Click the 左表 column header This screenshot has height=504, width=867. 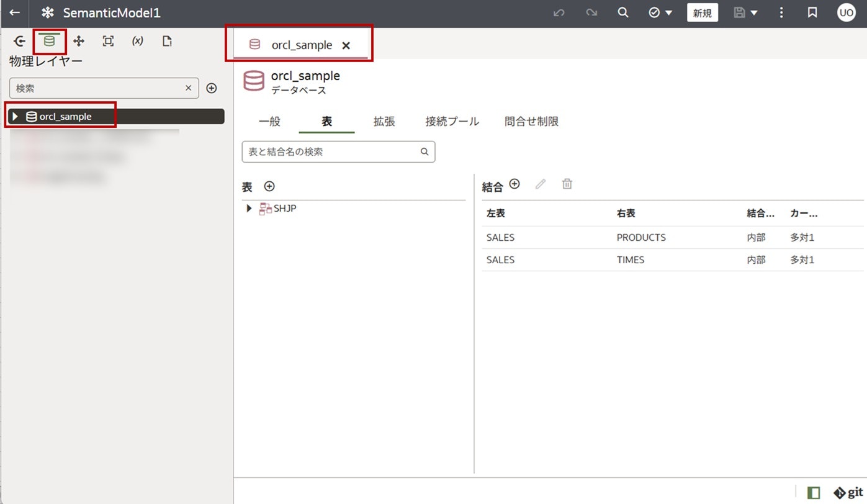tap(496, 213)
